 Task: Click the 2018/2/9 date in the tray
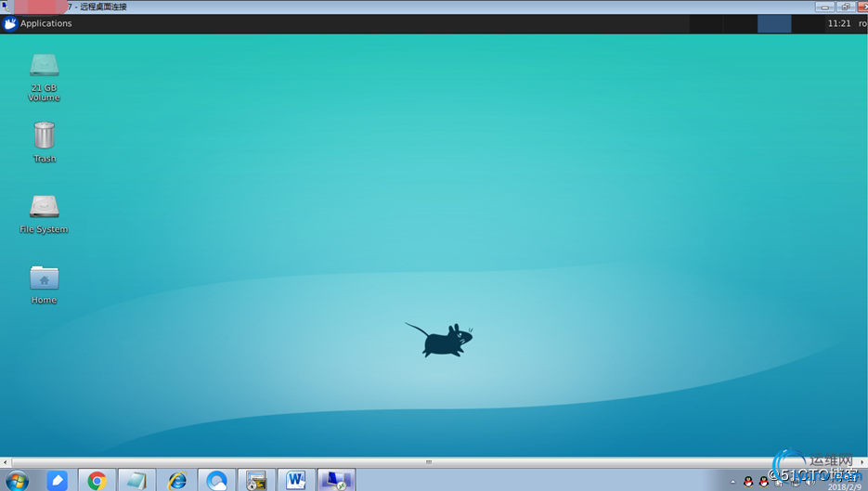pos(845,487)
